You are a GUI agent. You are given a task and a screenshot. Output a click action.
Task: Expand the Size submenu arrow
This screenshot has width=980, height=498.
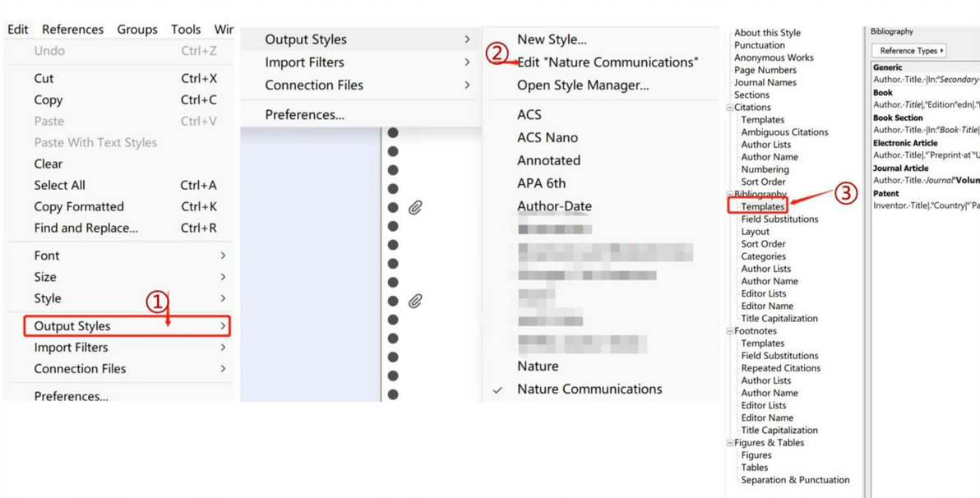click(223, 277)
